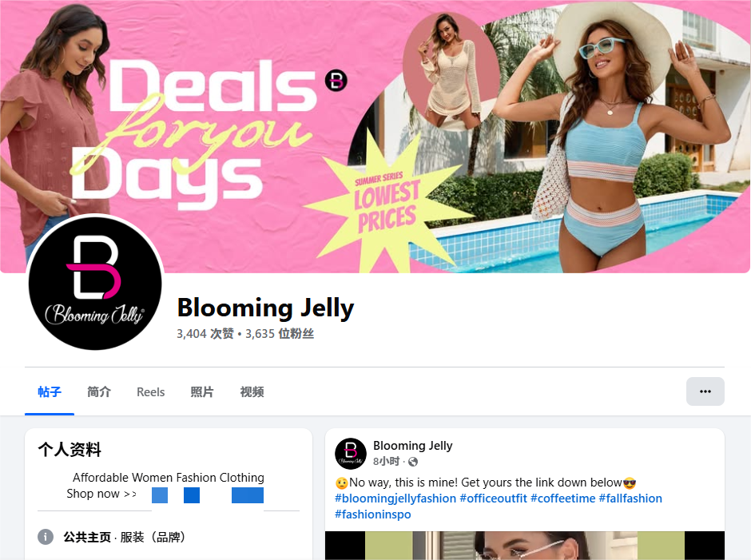
Task: Click the Blooming Jelly post author name
Action: [x=413, y=446]
